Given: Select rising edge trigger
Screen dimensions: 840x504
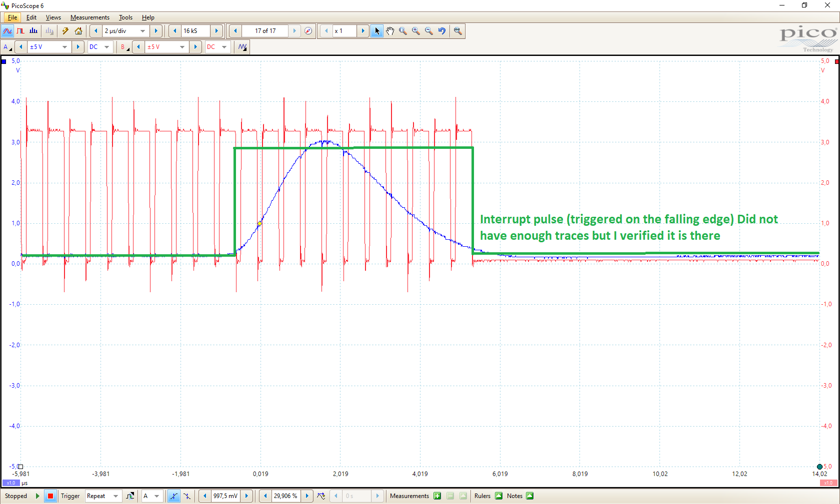Looking at the screenshot, I should click(173, 496).
